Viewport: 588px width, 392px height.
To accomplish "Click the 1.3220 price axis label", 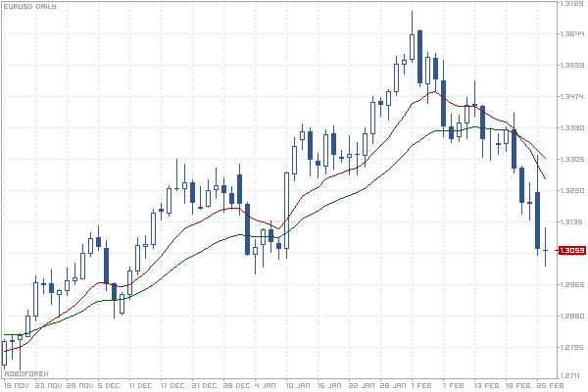I will (x=572, y=190).
